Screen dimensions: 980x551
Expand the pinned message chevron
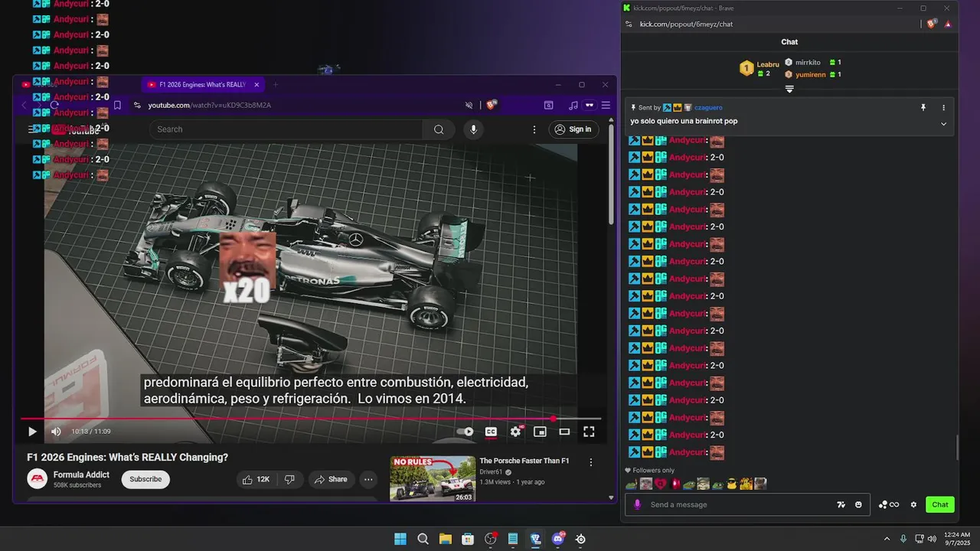pyautogui.click(x=943, y=124)
